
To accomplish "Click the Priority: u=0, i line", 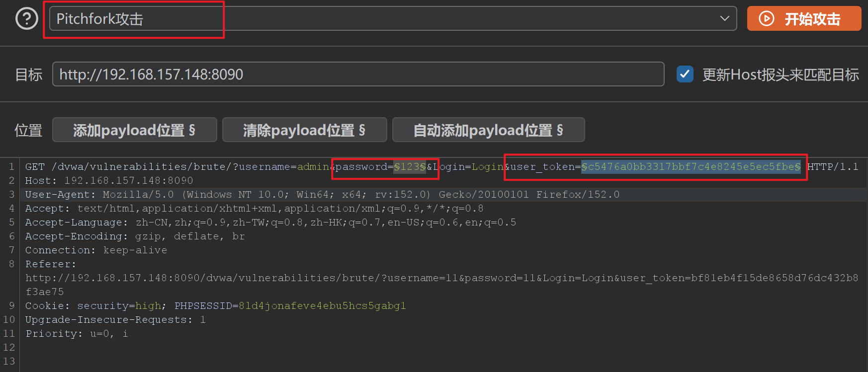I will 77,334.
